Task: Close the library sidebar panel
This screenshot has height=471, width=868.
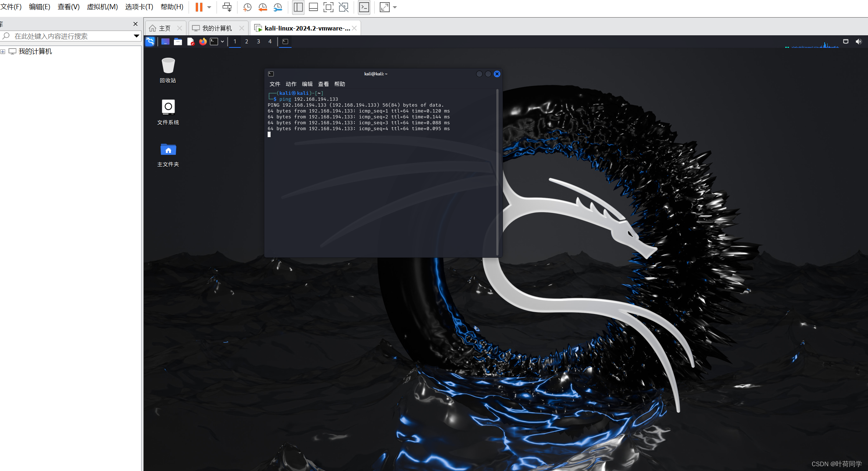Action: click(135, 24)
